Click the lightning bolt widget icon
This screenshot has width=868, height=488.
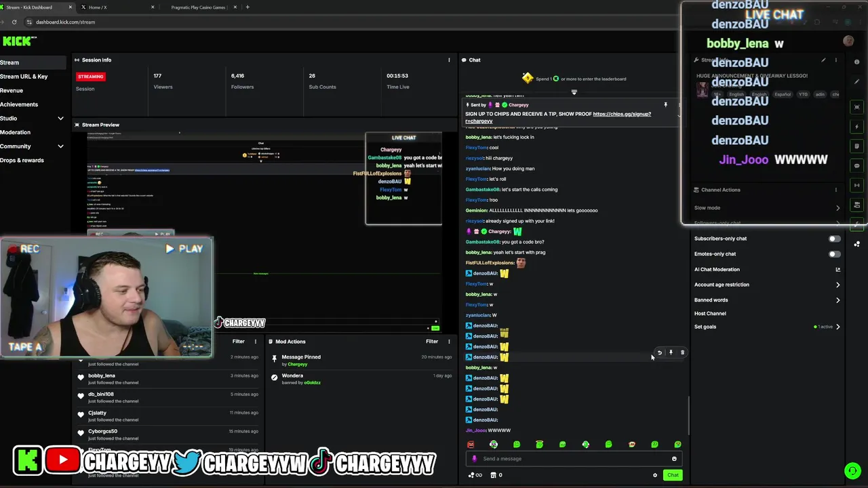coord(857,127)
